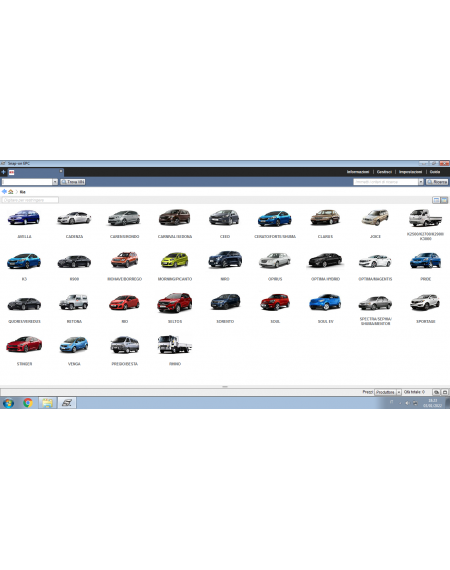Select the K900 sedan

click(x=74, y=261)
